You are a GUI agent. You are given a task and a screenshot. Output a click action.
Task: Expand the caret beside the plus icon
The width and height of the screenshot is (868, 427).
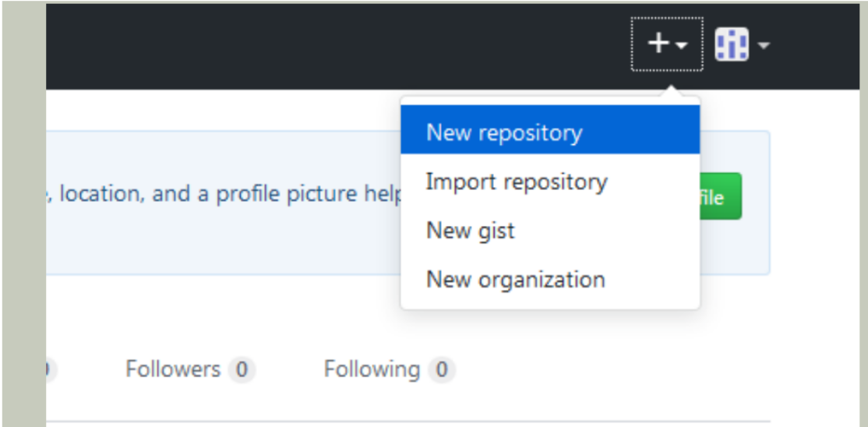click(682, 46)
